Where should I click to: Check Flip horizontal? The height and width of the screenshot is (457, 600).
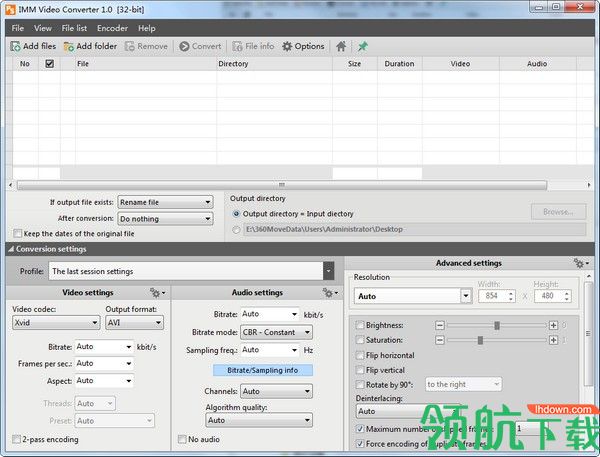360,355
